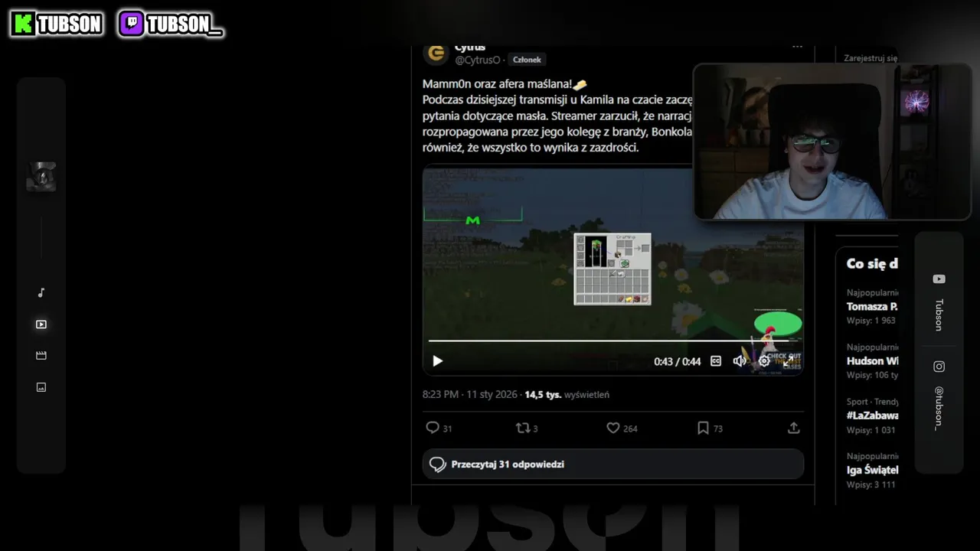Click Zarejestruj się in right column
980x551 pixels.
[871, 58]
